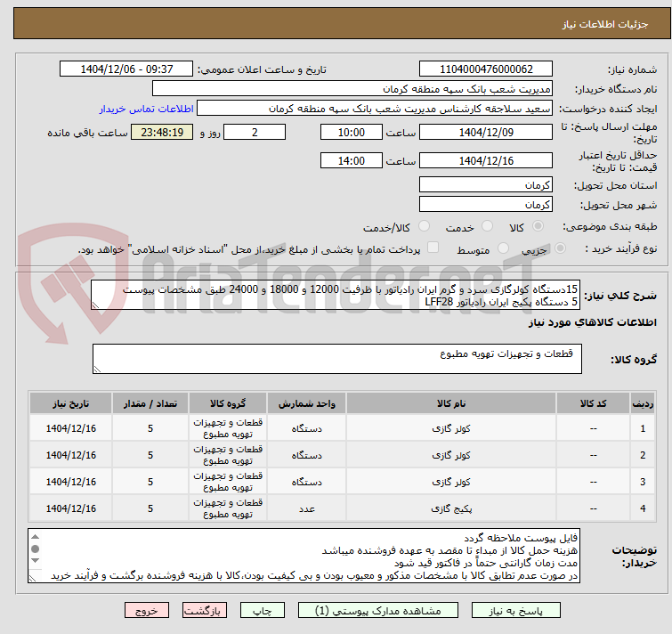The height and width of the screenshot is (634, 672).
Task: Click the scroll thumb in buyer notes
Action: point(35,549)
